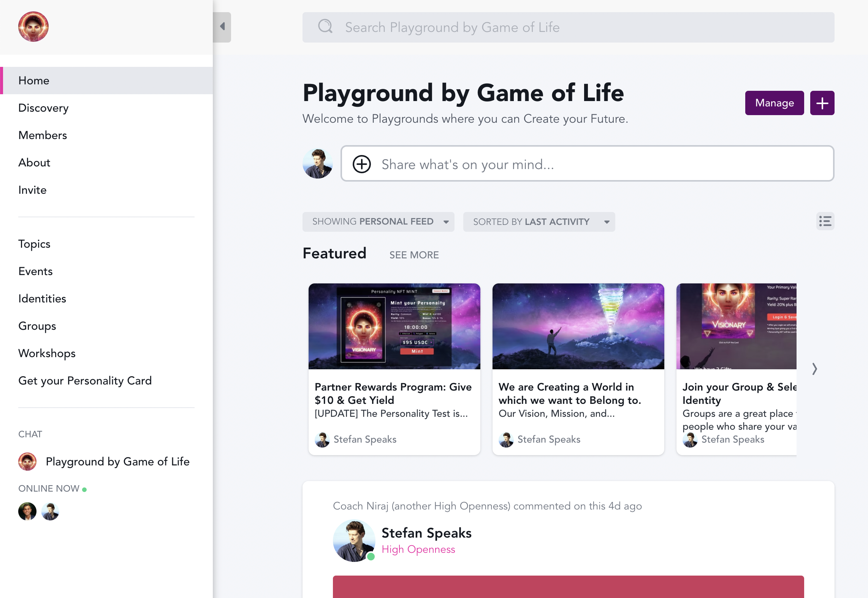This screenshot has width=868, height=598.
Task: Open Topics section
Action: coord(106,244)
